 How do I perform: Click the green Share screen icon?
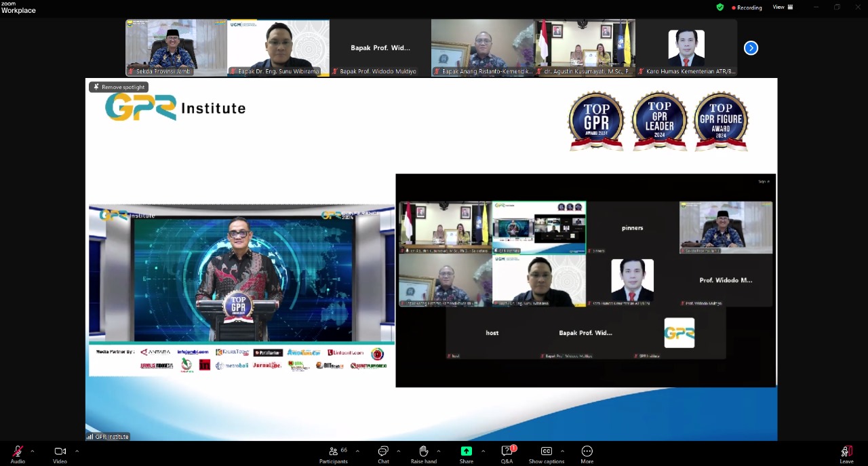click(x=466, y=452)
